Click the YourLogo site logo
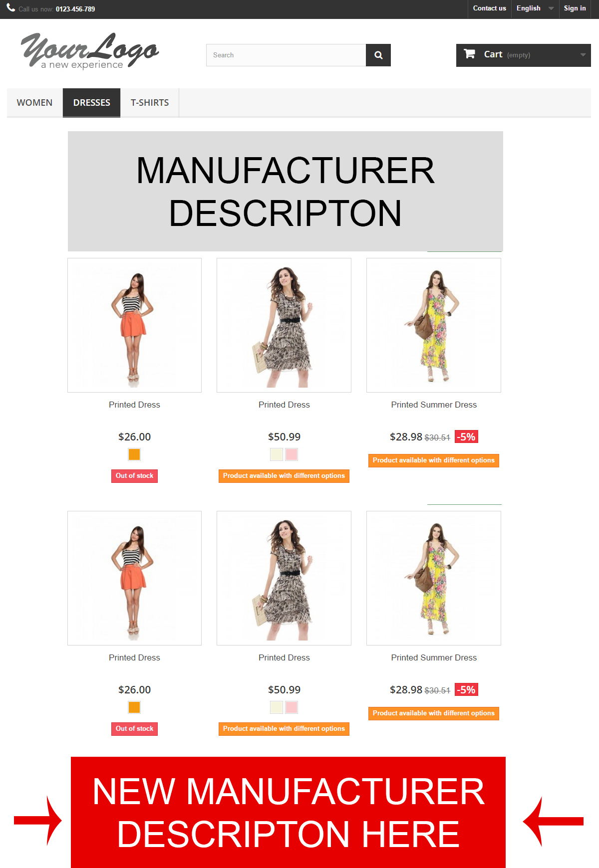The width and height of the screenshot is (599, 868). pos(90,51)
